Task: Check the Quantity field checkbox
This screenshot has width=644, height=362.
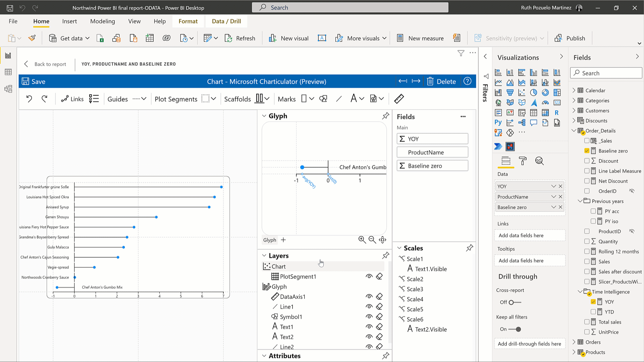Action: (x=587, y=241)
